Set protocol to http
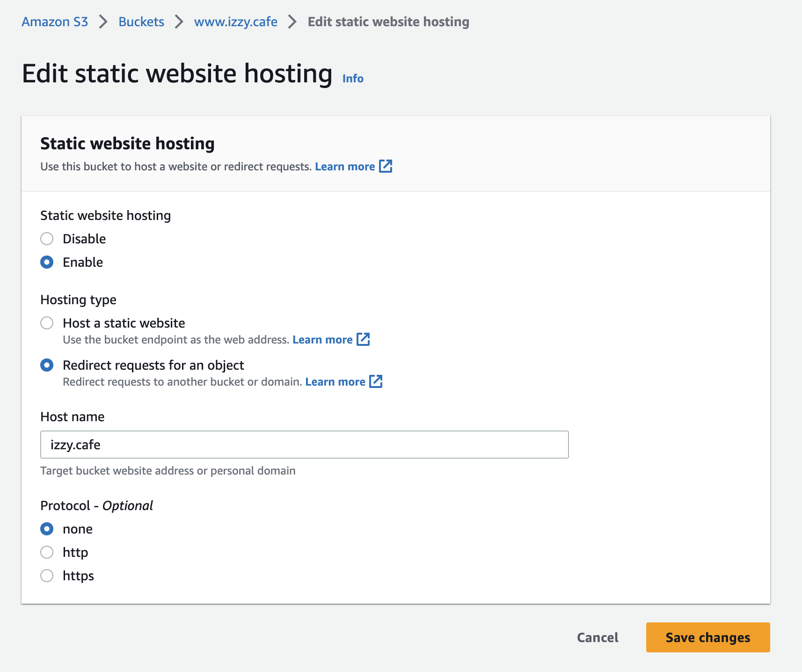This screenshot has height=672, width=802. click(47, 552)
